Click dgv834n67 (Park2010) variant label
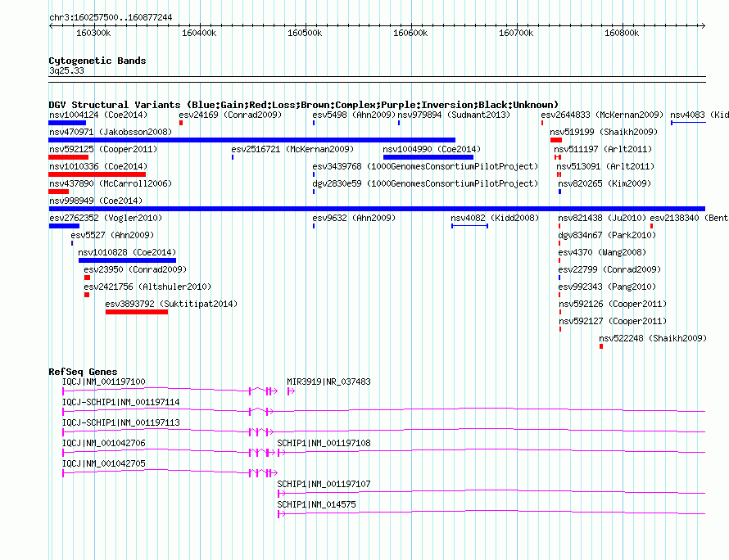 (x=607, y=235)
